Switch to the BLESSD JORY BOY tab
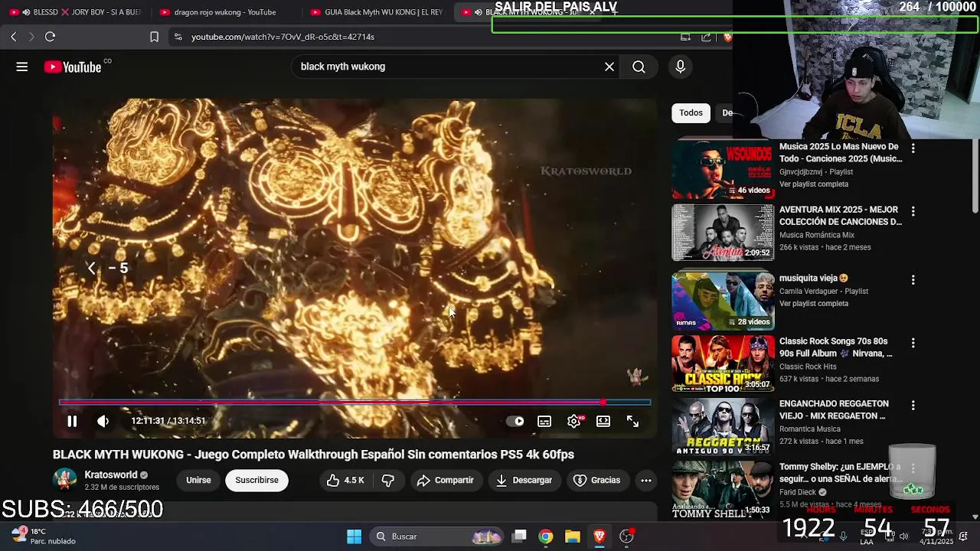 [x=75, y=12]
